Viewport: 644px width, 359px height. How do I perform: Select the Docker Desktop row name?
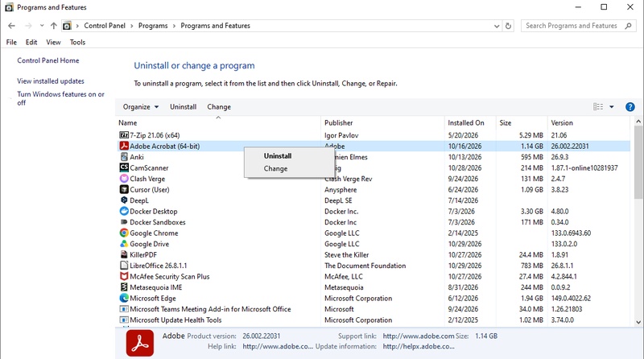[x=154, y=211]
